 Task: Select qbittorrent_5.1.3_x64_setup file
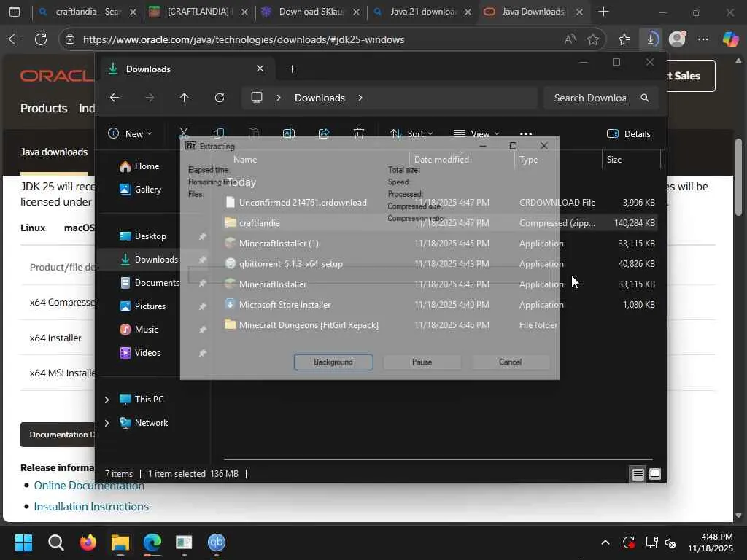pyautogui.click(x=440, y=264)
